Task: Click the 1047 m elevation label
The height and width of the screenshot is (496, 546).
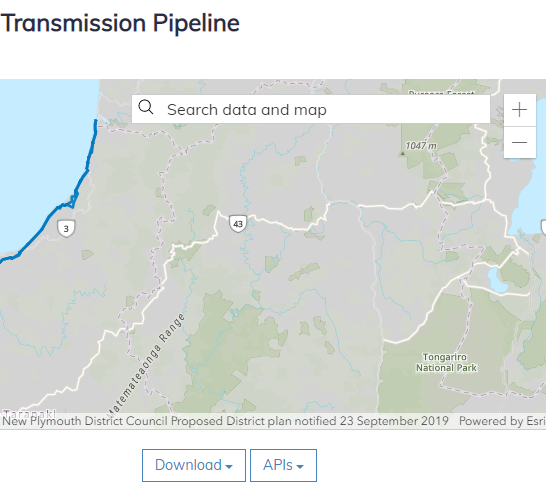Action: tap(421, 146)
